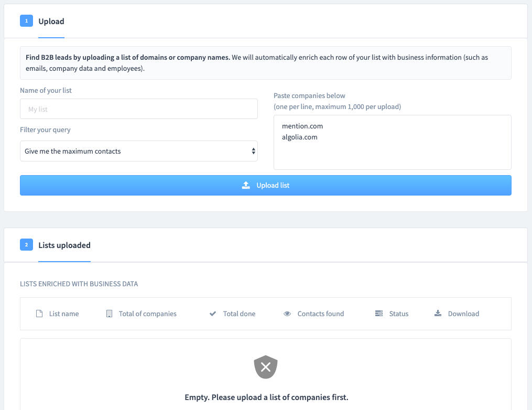532x410 pixels.
Task: Click the Total of companies column header
Action: (147, 314)
